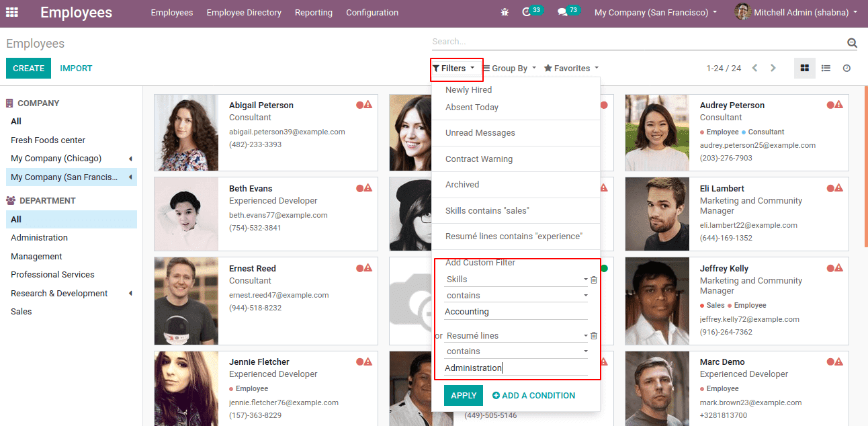Switch to activity clock view icon
Screen dimensions: 868x426
(x=847, y=68)
